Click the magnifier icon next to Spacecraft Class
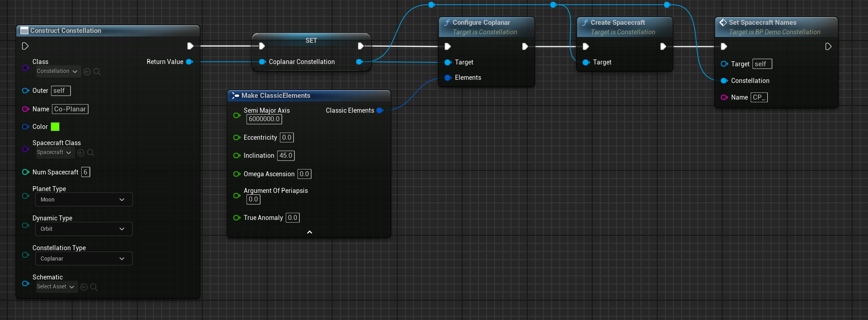The height and width of the screenshot is (320, 868). click(x=91, y=153)
